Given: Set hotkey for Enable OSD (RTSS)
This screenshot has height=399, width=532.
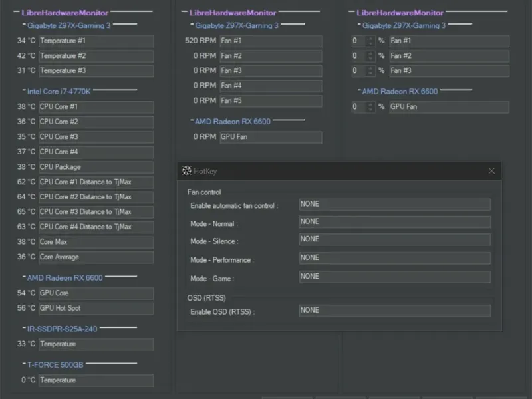Looking at the screenshot, I should [x=395, y=311].
